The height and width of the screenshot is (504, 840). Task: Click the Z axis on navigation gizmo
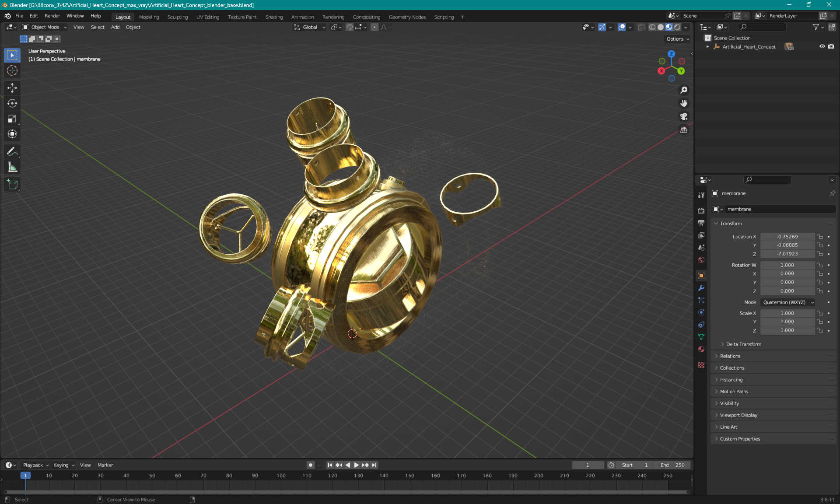pyautogui.click(x=671, y=54)
